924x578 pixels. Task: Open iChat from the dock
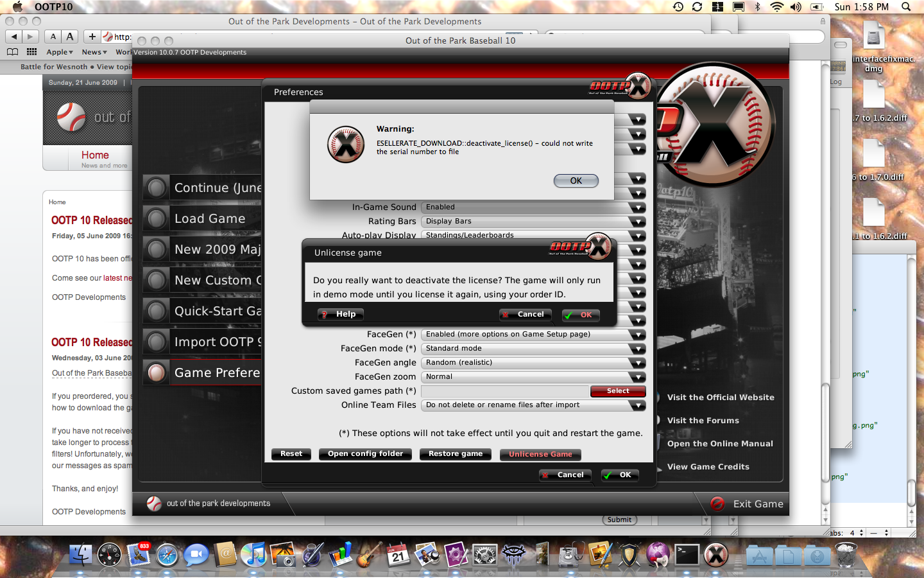[x=196, y=554]
